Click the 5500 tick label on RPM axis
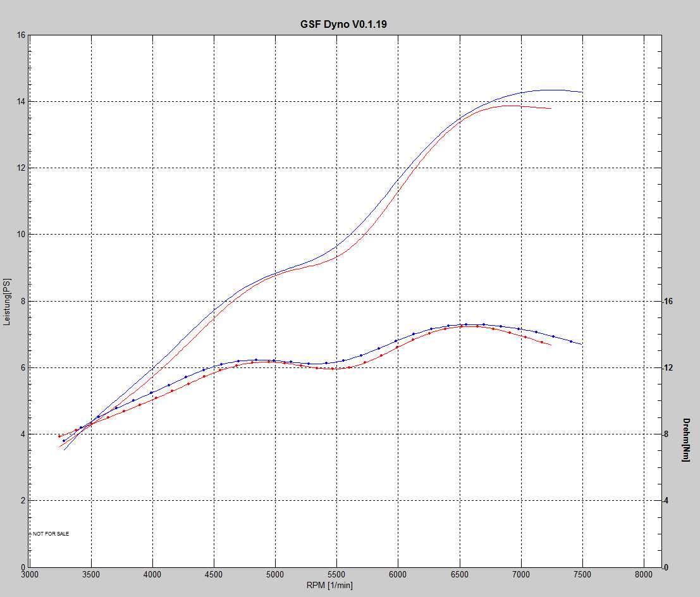700x597 pixels. 336,575
